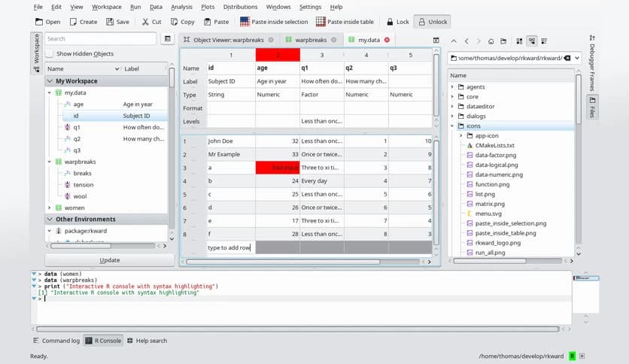This screenshot has height=364, width=629.
Task: Switch file browser to detailed list view
Action: click(545, 41)
